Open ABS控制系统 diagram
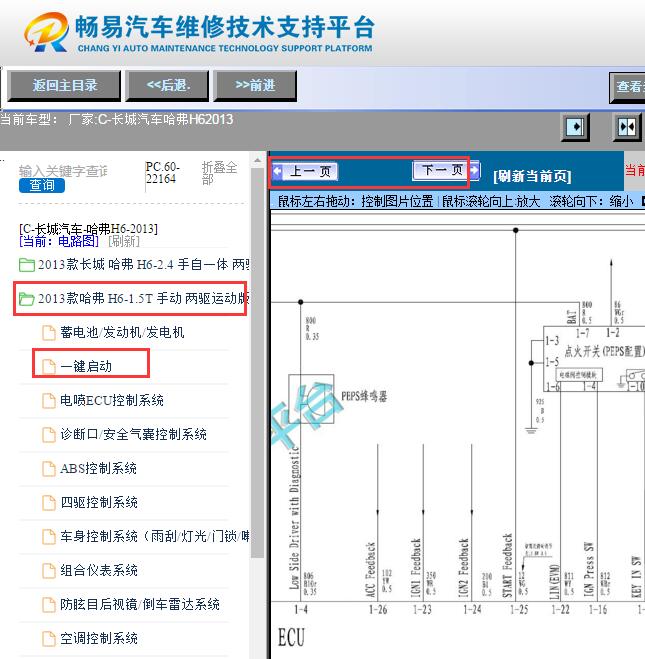 click(98, 468)
